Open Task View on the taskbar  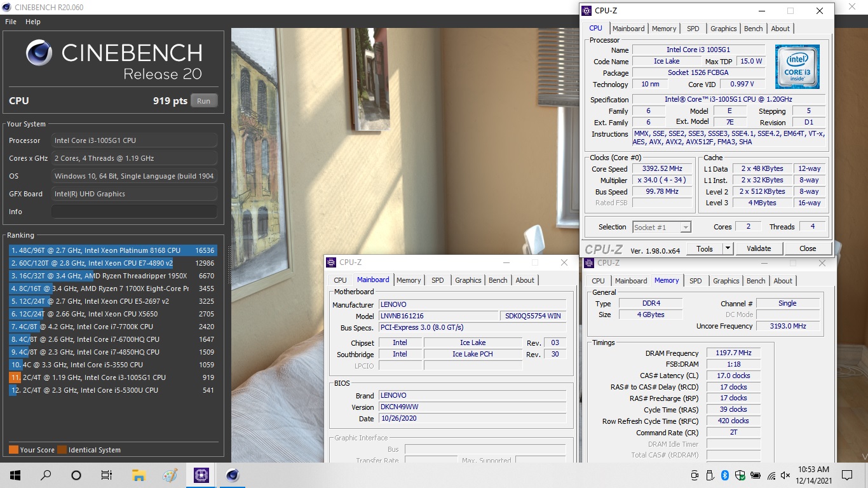point(107,475)
